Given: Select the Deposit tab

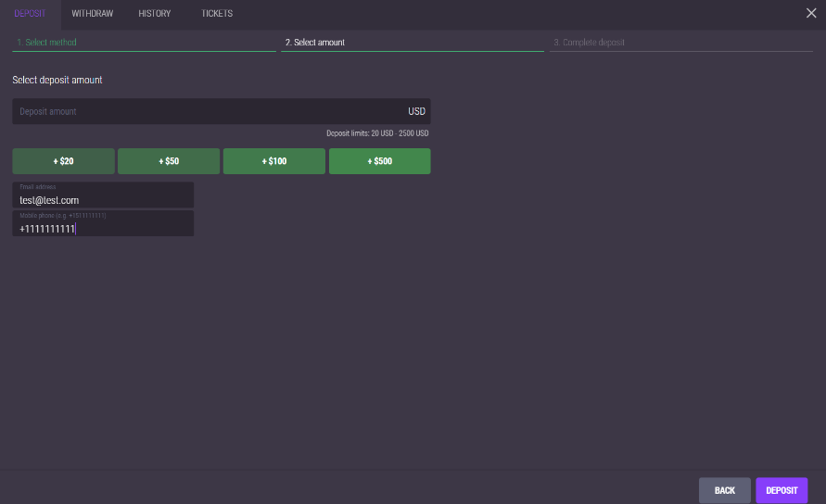Looking at the screenshot, I should tap(30, 14).
